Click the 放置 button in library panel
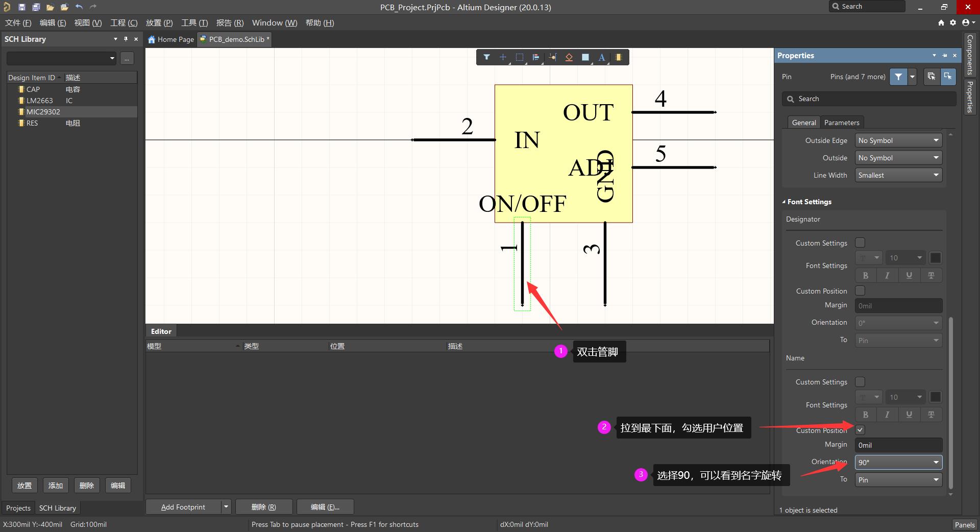The height and width of the screenshot is (532, 980). click(24, 485)
